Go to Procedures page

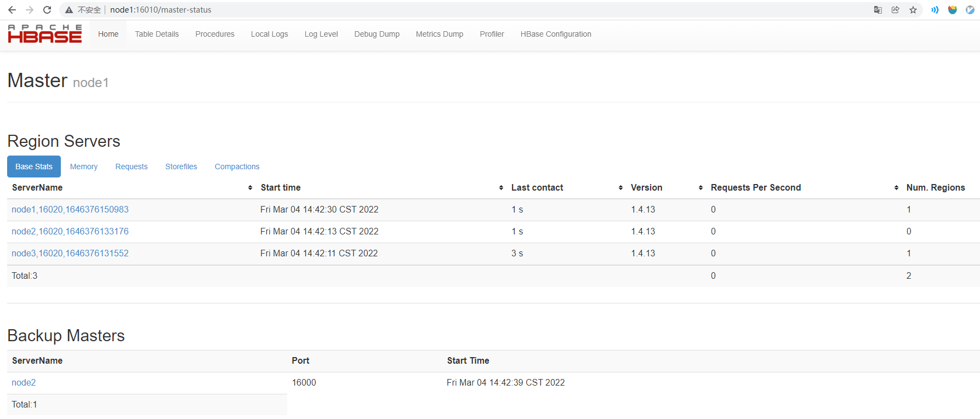(x=215, y=34)
